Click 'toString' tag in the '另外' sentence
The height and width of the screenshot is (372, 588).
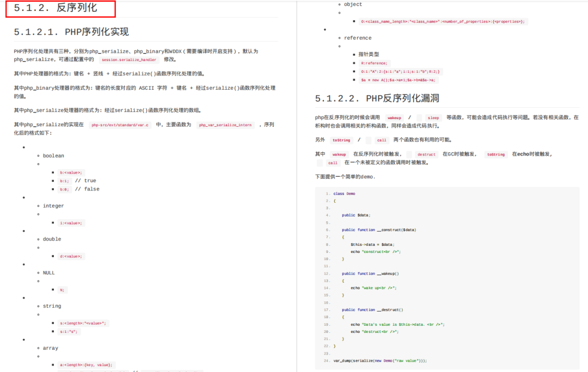pyautogui.click(x=341, y=140)
